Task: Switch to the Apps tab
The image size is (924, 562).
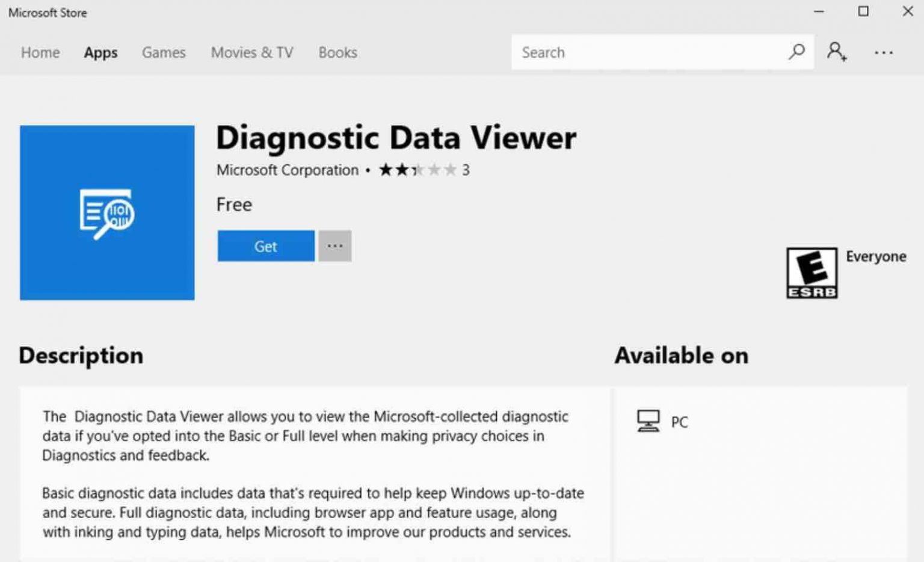Action: point(100,53)
